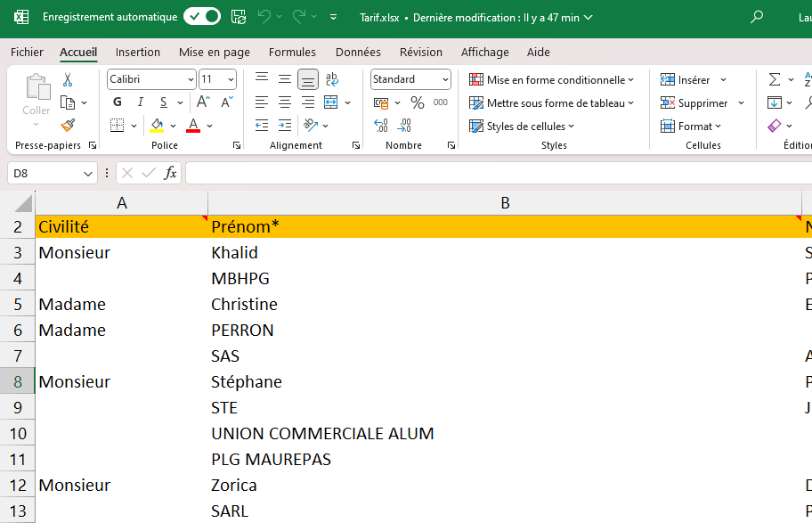Switch to the Insertion tab
The height and width of the screenshot is (523, 812).
coord(138,52)
